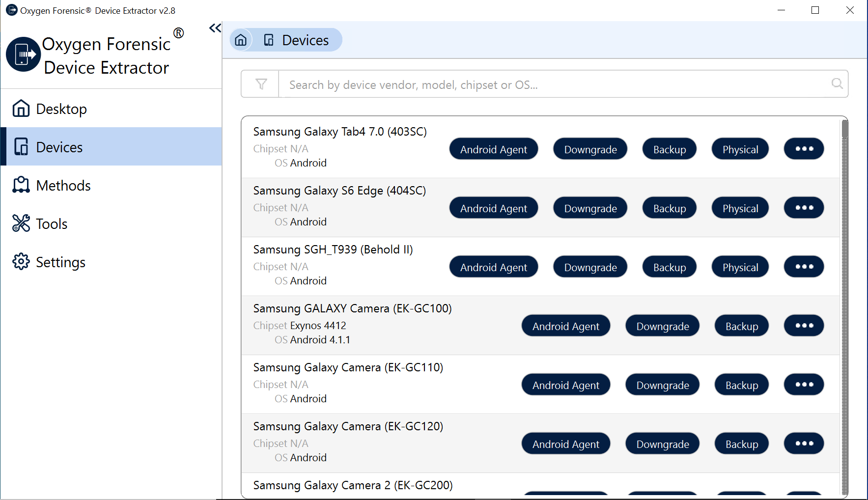Open Settings section in sidebar
This screenshot has width=868, height=500.
(x=112, y=262)
